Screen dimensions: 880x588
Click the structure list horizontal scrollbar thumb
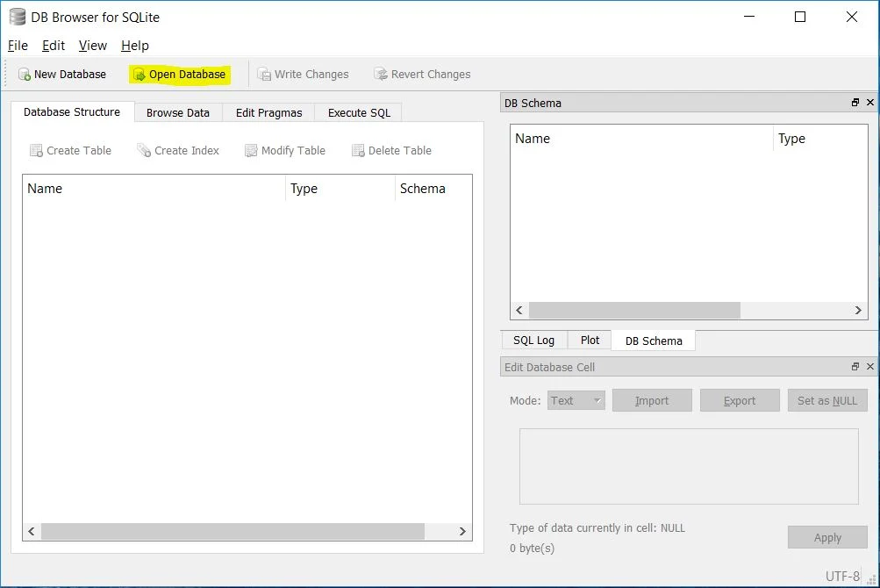233,531
